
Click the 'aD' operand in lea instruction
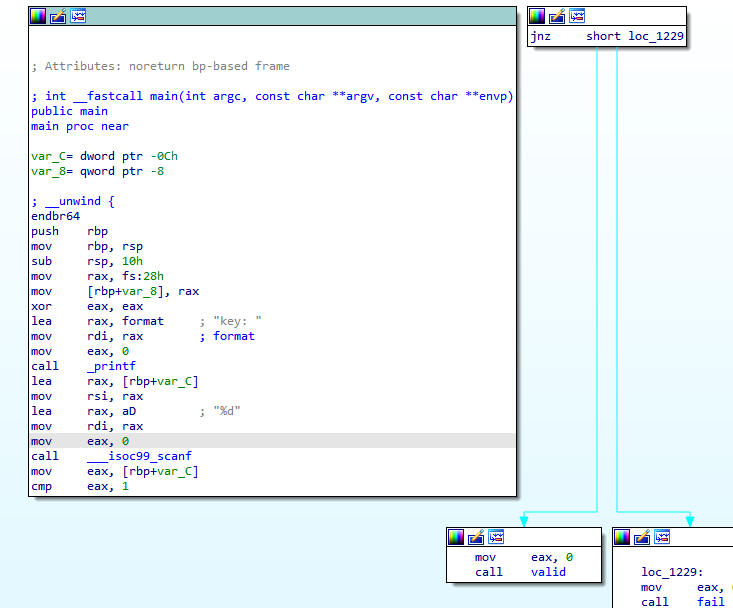tap(129, 411)
